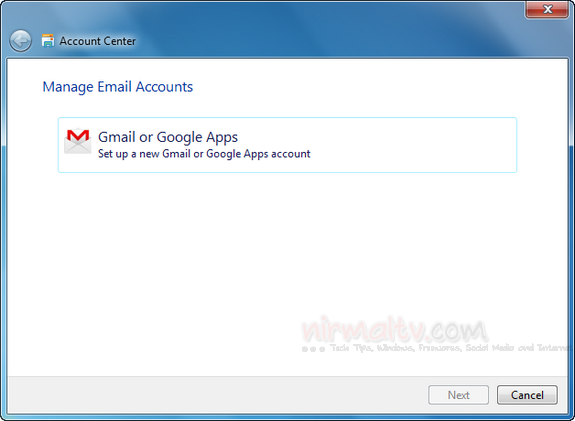Click the Account Center title text
The image size is (575, 421).
click(x=98, y=41)
